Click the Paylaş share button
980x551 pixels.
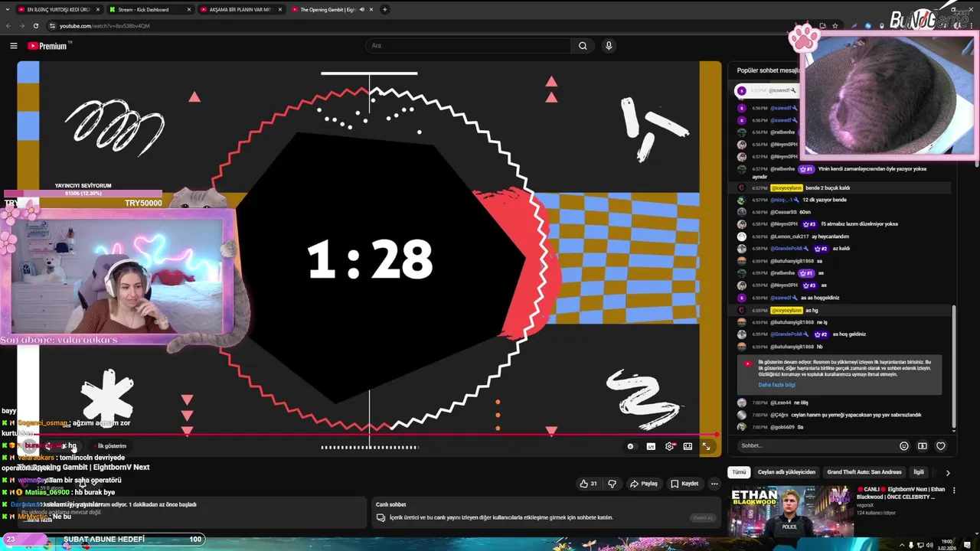tap(643, 484)
